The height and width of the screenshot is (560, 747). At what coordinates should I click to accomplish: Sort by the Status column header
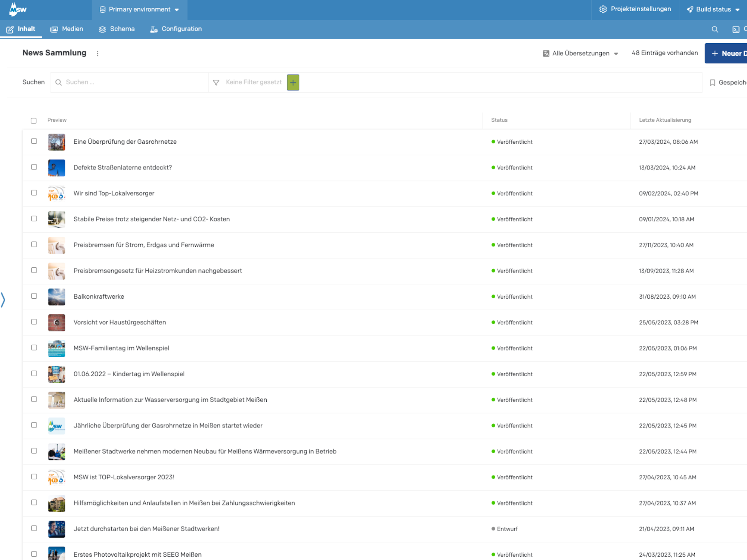[499, 120]
